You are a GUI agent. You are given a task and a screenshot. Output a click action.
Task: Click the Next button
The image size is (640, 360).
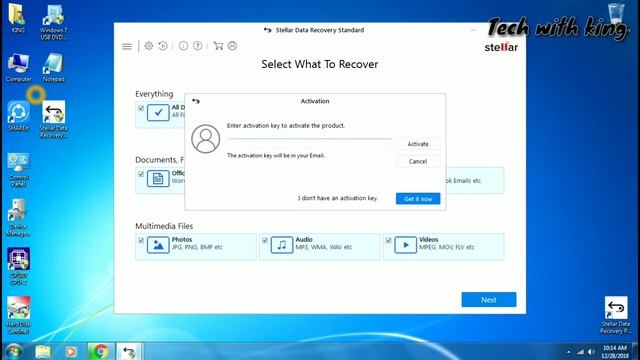click(x=489, y=300)
